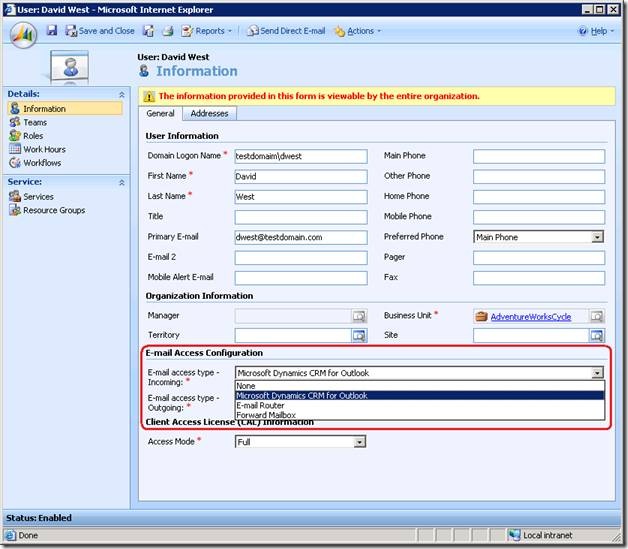Click Send Direct E-mail button
Viewport: 628px width, 549px height.
pos(286,31)
